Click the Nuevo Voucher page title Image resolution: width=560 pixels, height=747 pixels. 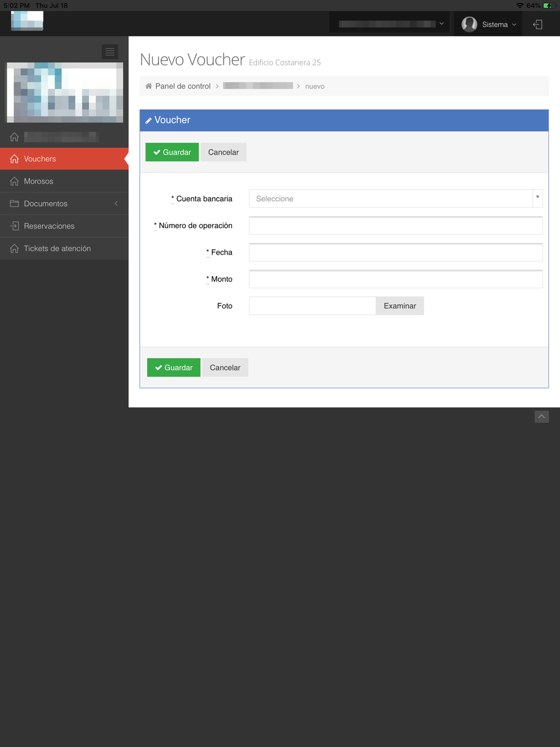(x=193, y=59)
